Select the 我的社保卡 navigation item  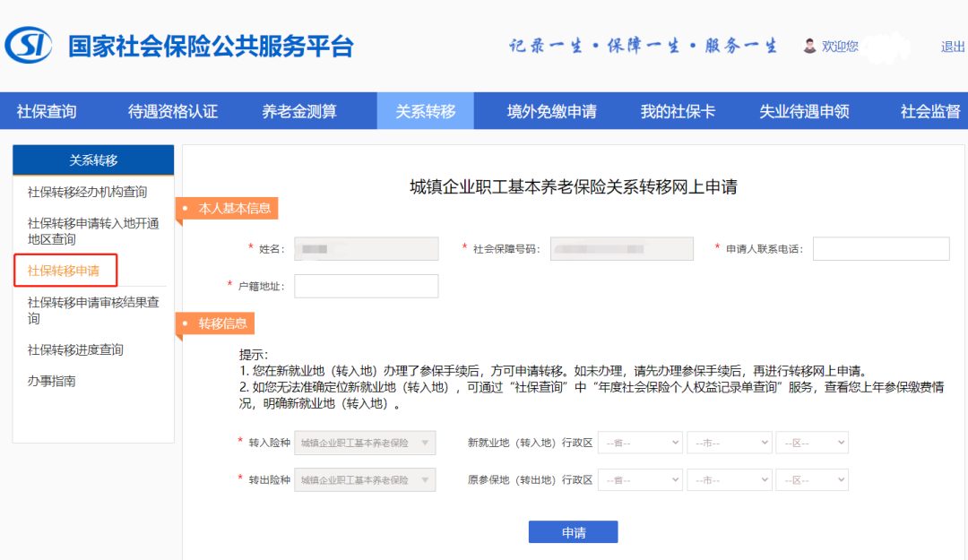click(x=678, y=111)
